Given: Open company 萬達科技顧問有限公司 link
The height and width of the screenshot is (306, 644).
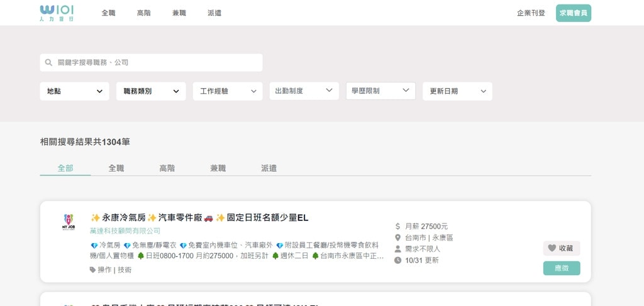Looking at the screenshot, I should click(x=125, y=231).
